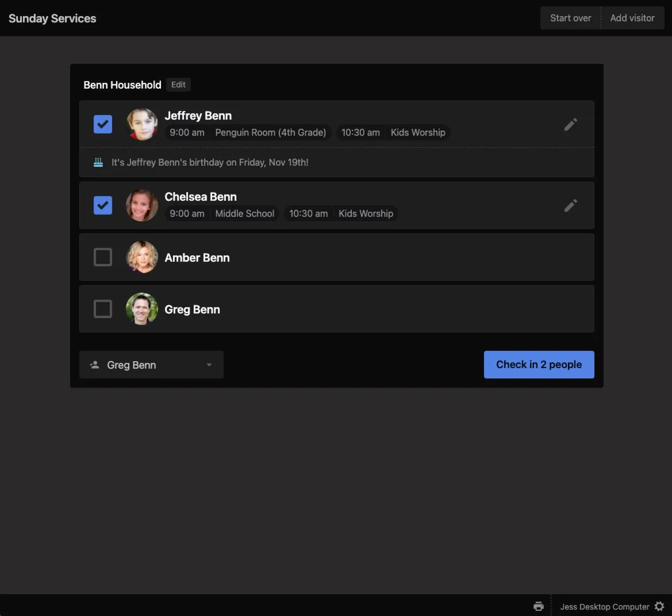Screen dimensions: 672x616
Task: Open the printer icon in the bottom bar
Action: 538,606
